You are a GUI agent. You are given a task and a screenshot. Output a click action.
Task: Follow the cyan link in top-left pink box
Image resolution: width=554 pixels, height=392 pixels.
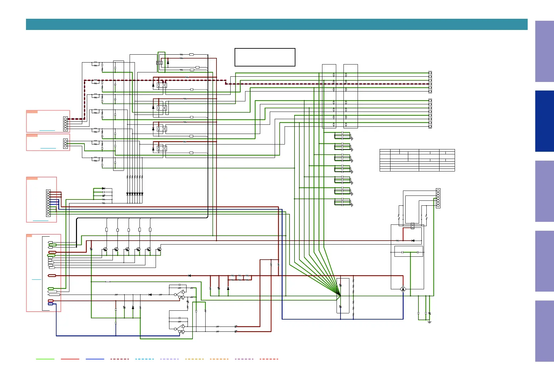tap(47, 130)
